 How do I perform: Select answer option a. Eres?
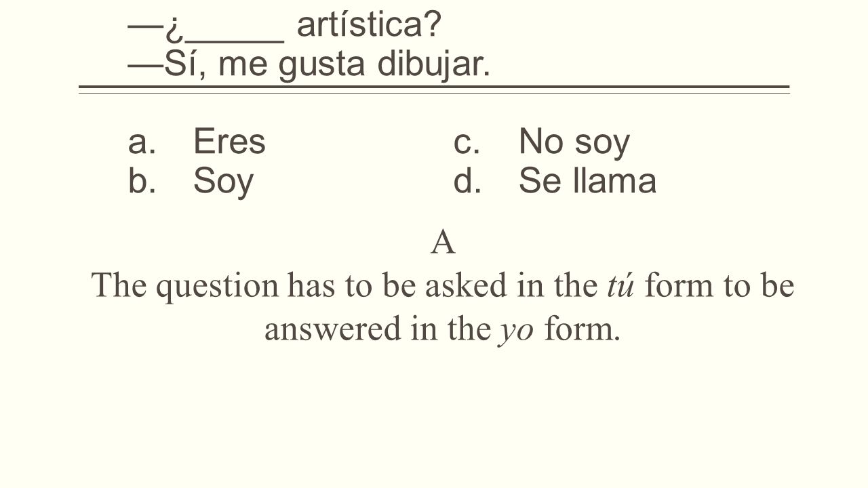pyautogui.click(x=197, y=142)
